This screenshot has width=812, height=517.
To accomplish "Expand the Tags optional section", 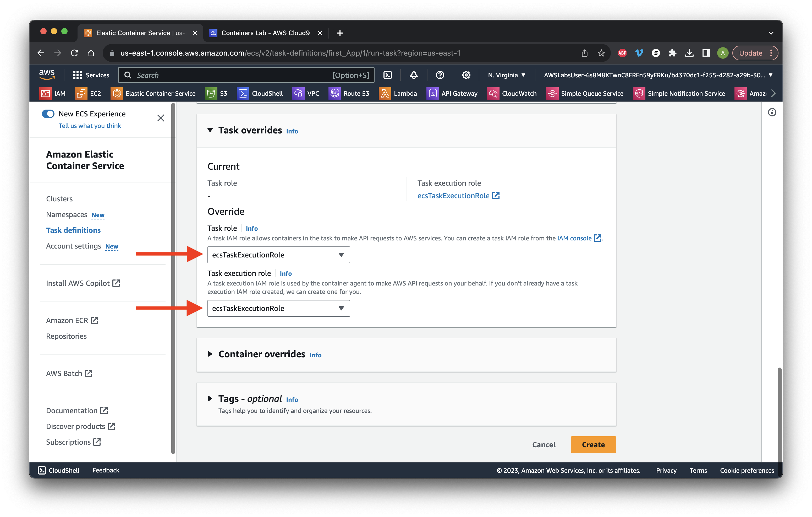I will point(210,398).
